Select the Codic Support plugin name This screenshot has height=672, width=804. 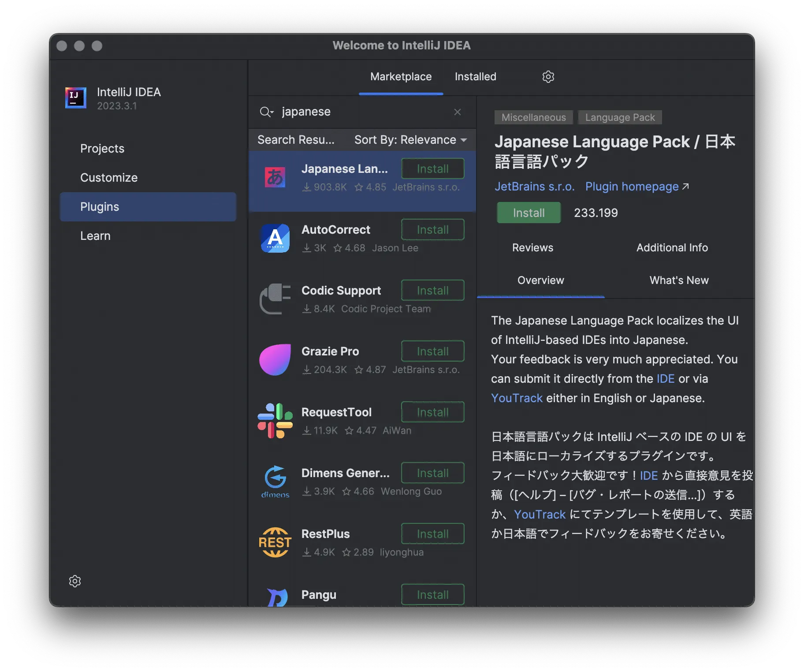[x=341, y=291]
